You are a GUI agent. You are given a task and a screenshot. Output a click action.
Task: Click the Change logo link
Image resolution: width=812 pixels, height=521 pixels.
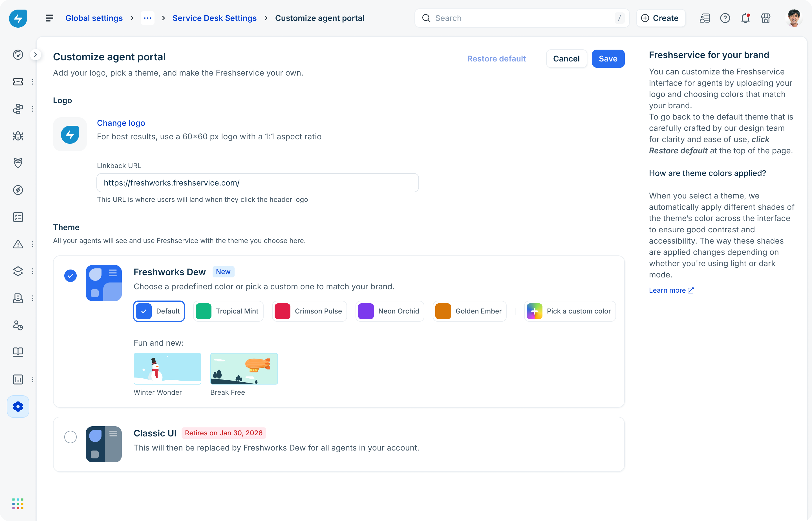pos(121,123)
